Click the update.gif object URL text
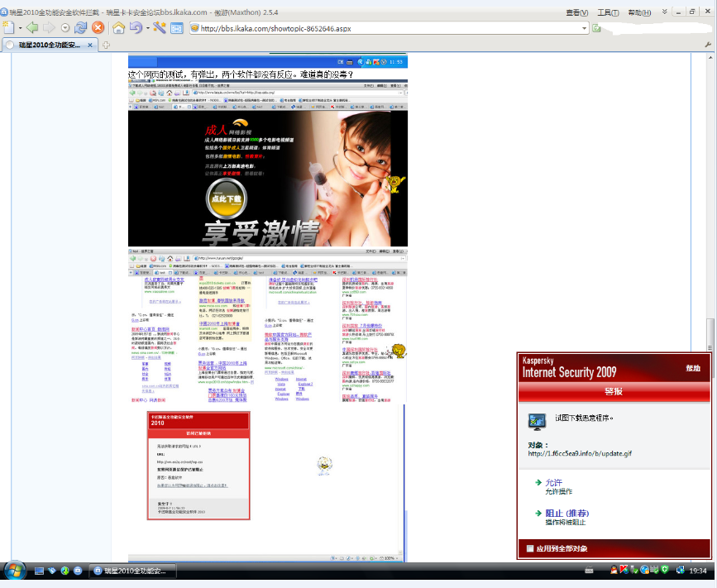The image size is (717, 588). click(x=580, y=453)
